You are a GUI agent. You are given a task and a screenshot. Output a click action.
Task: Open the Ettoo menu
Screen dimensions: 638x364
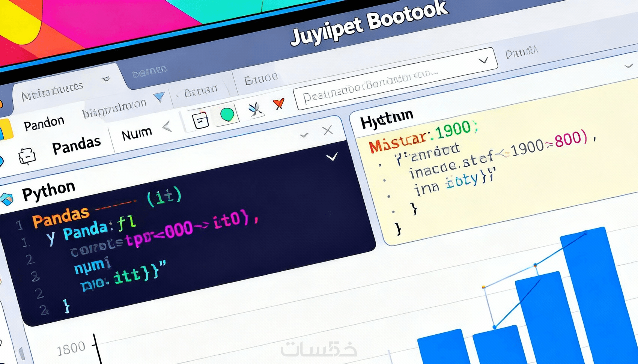tap(261, 79)
